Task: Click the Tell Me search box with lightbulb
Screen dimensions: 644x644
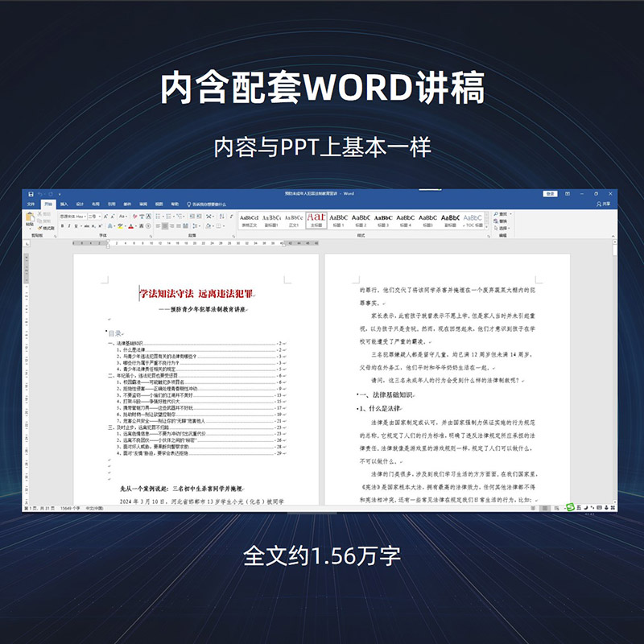Action: tap(207, 204)
